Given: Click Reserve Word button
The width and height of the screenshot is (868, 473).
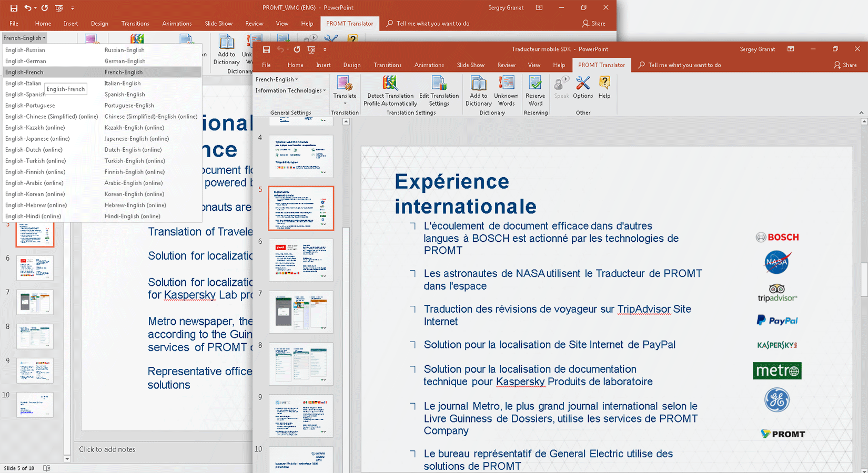Looking at the screenshot, I should click(x=535, y=91).
